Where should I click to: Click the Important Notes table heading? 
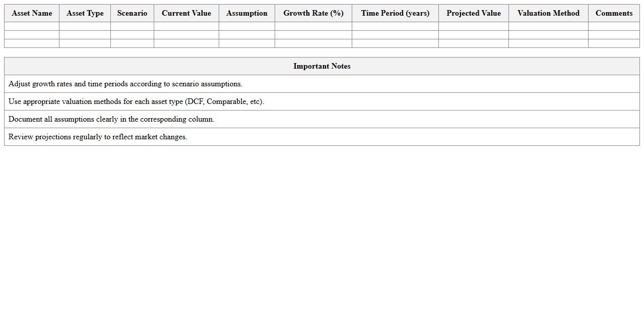[322, 66]
